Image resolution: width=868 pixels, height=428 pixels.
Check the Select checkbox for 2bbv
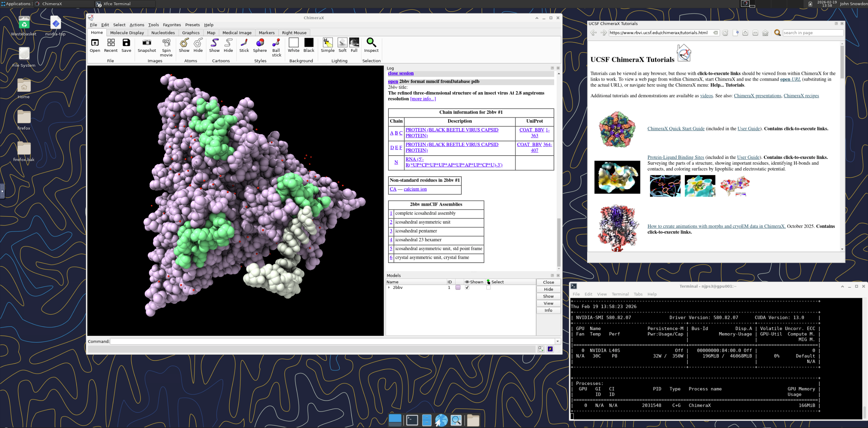(x=488, y=287)
